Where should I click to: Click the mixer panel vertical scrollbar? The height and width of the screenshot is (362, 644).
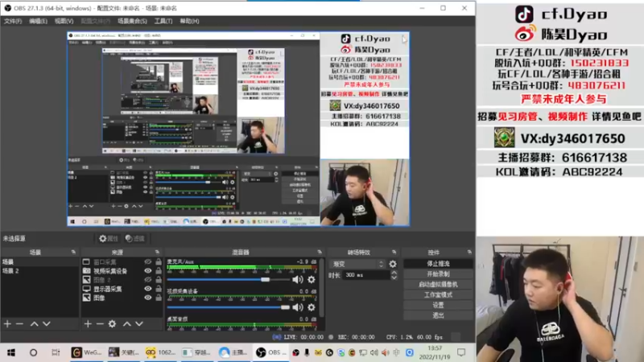(321, 287)
